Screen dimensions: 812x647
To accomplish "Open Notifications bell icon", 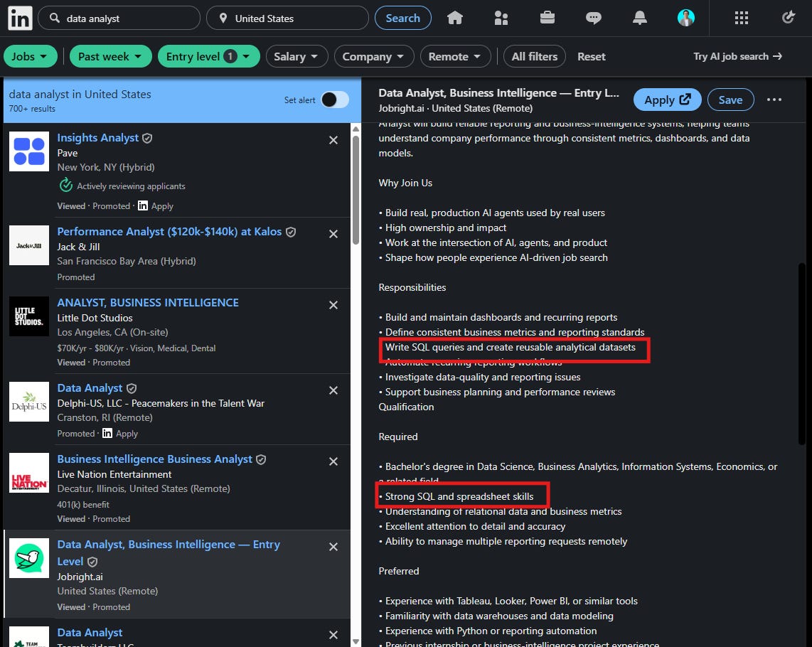I will point(639,18).
